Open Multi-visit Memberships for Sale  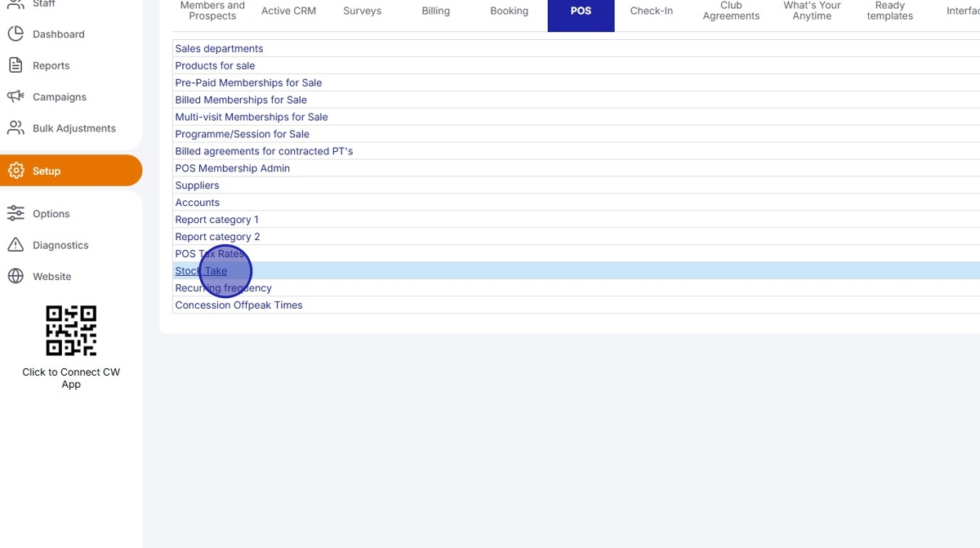252,117
